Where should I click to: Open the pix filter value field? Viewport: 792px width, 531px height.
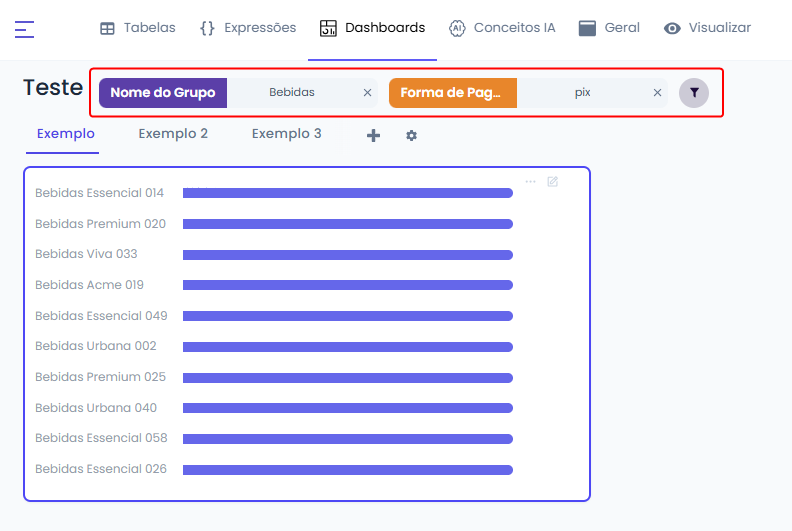pos(582,93)
